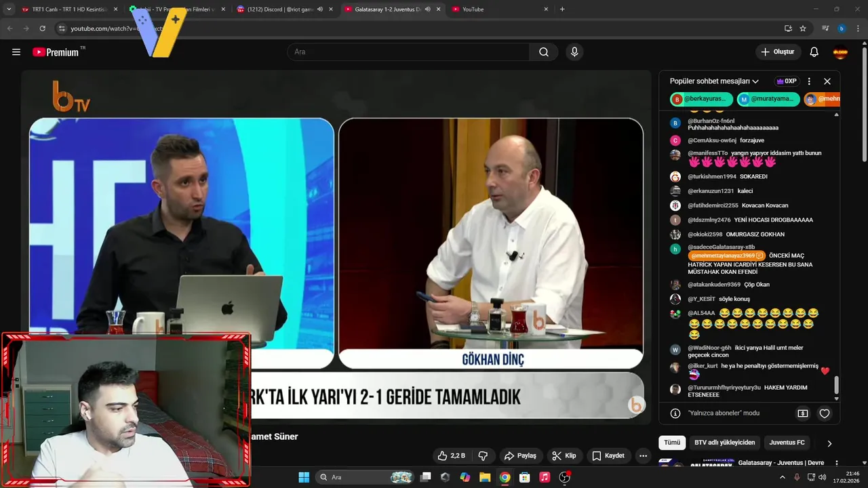Open options for Galatasaray - Juventus Devre video
868x488 pixels.
tap(837, 463)
